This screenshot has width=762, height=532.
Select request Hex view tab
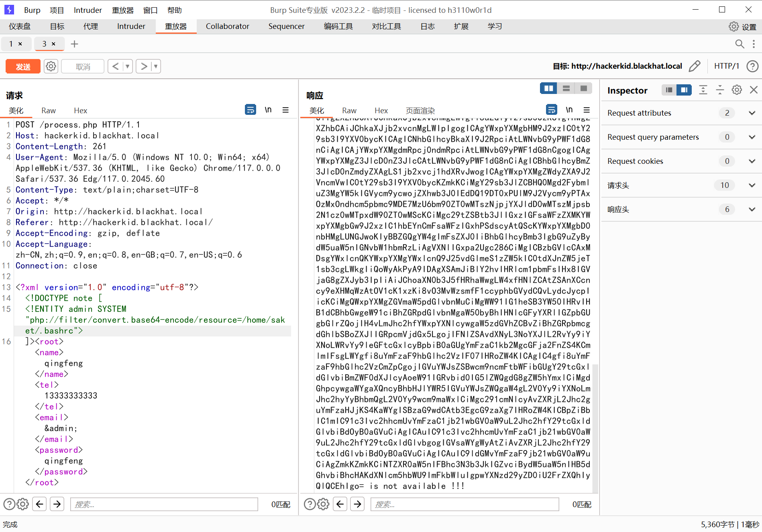pyautogui.click(x=80, y=110)
